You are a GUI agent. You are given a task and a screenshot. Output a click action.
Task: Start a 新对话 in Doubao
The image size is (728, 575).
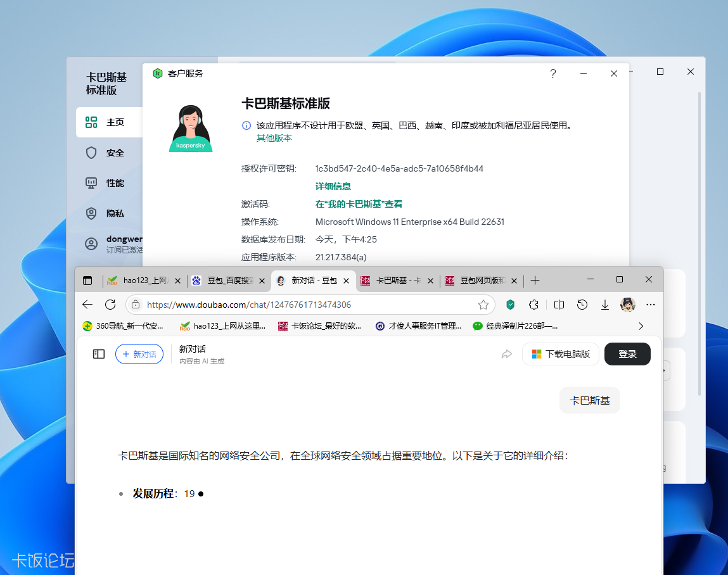click(x=139, y=354)
